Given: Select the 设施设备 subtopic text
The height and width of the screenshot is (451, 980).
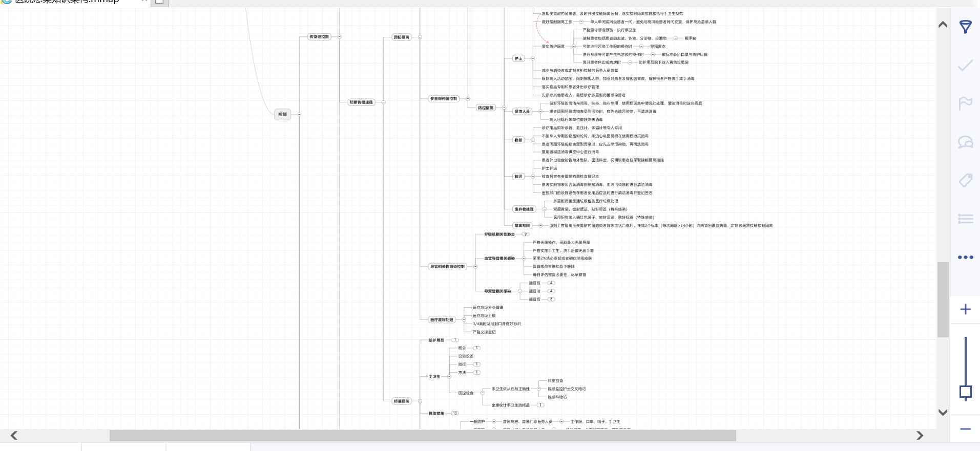Looking at the screenshot, I should click(466, 356).
